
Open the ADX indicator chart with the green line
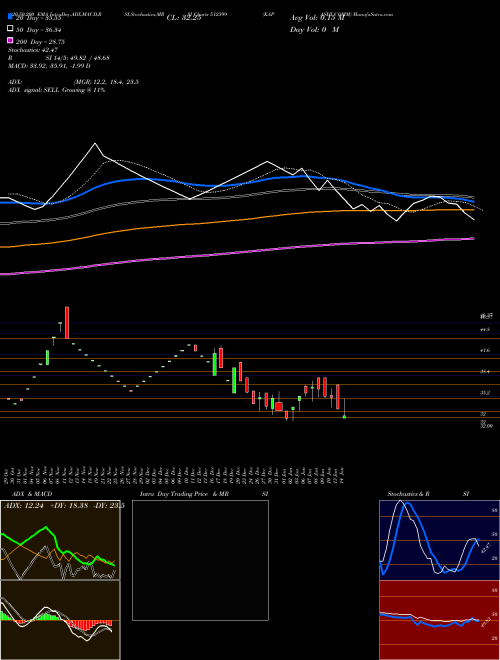[x=60, y=540]
